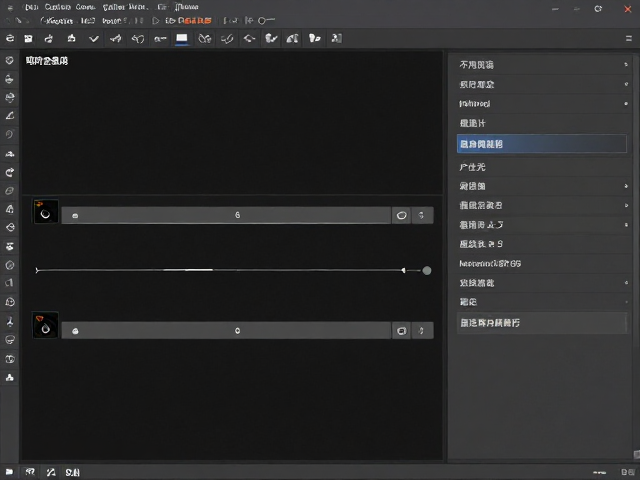Click the lower track's thumbnail with the orange triangle
The width and height of the screenshot is (640, 480).
45,325
